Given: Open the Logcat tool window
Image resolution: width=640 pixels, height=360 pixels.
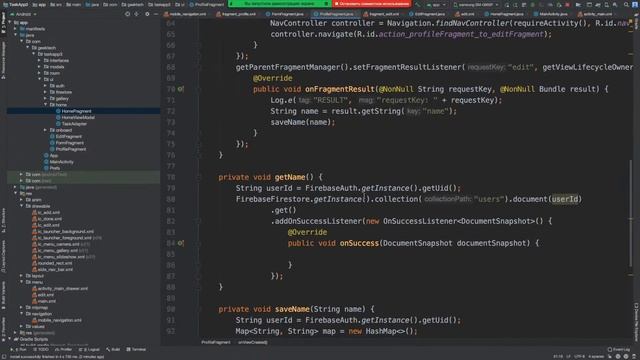Looking at the screenshot, I should click(89, 350).
